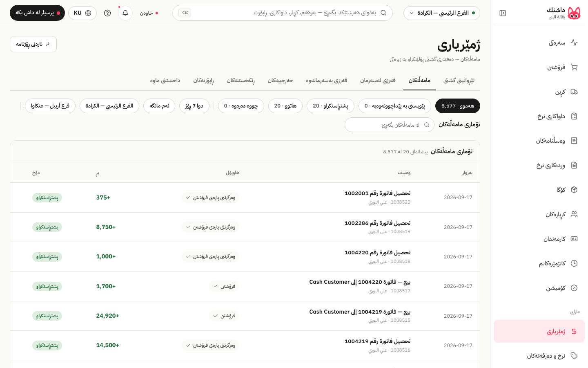This screenshot has width=588, height=368.
Task: Open KU language selector
Action: pos(82,13)
